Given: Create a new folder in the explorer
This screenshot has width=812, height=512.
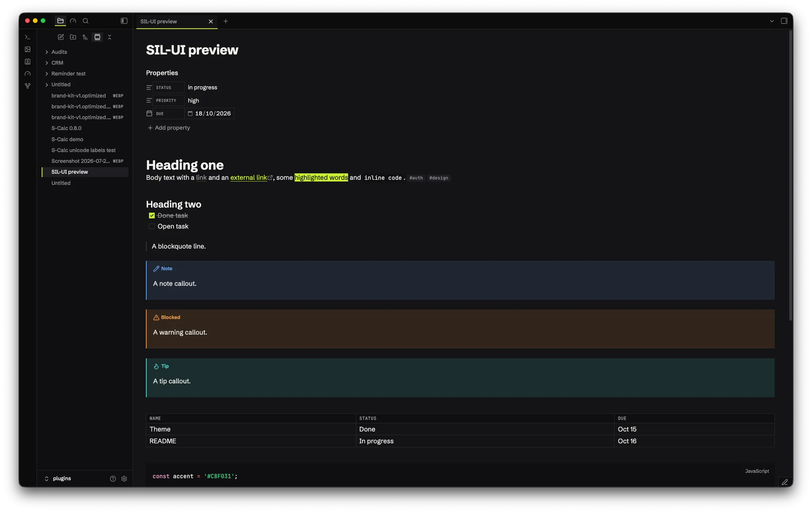Looking at the screenshot, I should 73,37.
